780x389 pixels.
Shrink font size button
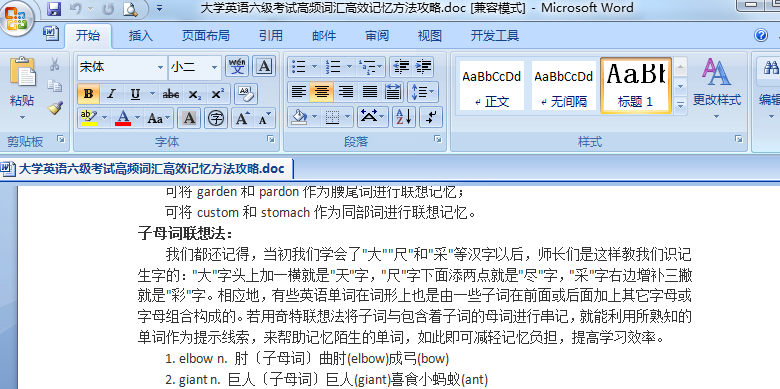pyautogui.click(x=264, y=118)
